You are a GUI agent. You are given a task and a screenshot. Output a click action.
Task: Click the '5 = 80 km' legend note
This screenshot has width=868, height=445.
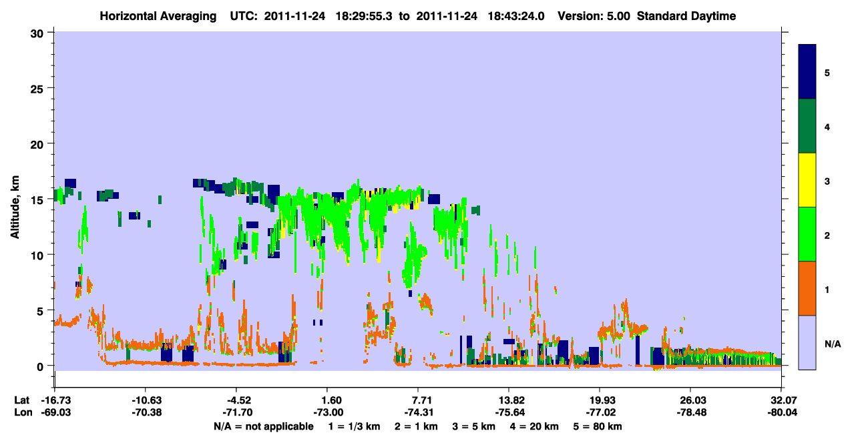tap(598, 426)
